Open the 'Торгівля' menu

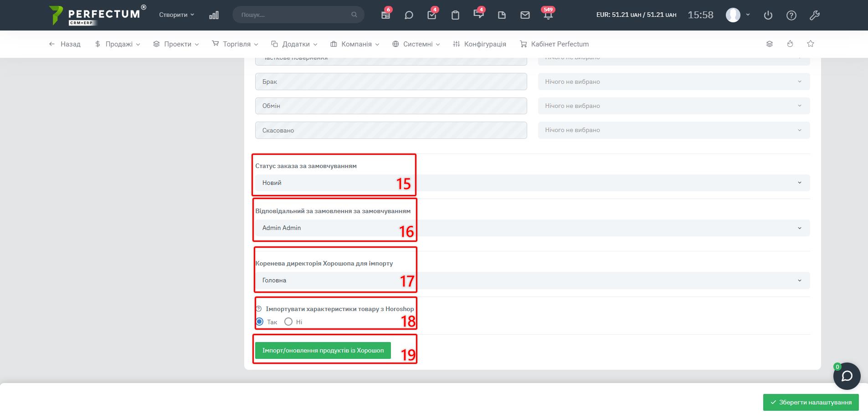tap(236, 44)
